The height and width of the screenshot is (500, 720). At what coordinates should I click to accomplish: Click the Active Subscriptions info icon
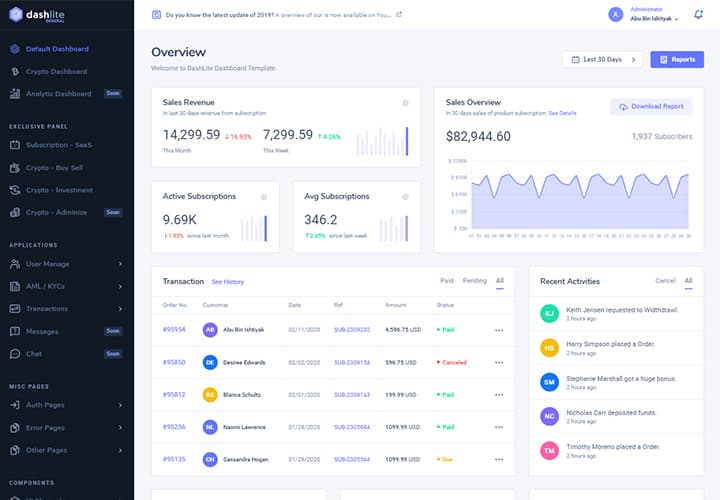tap(263, 196)
